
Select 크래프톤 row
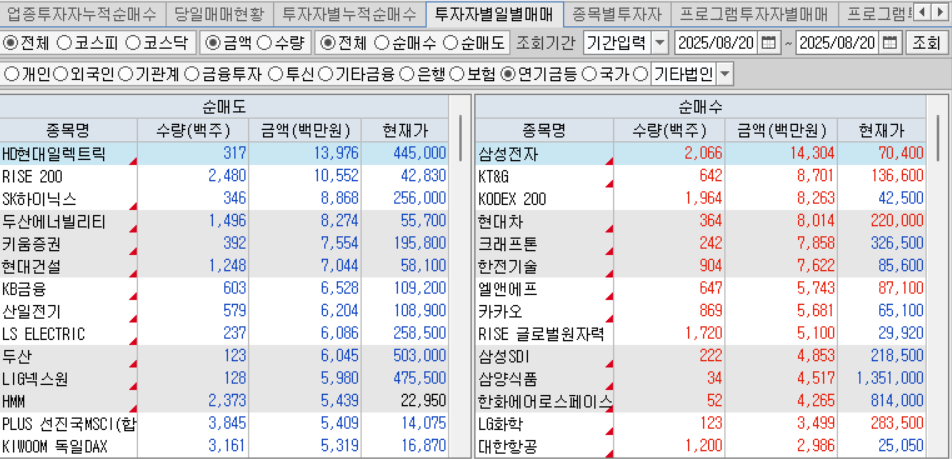(701, 244)
